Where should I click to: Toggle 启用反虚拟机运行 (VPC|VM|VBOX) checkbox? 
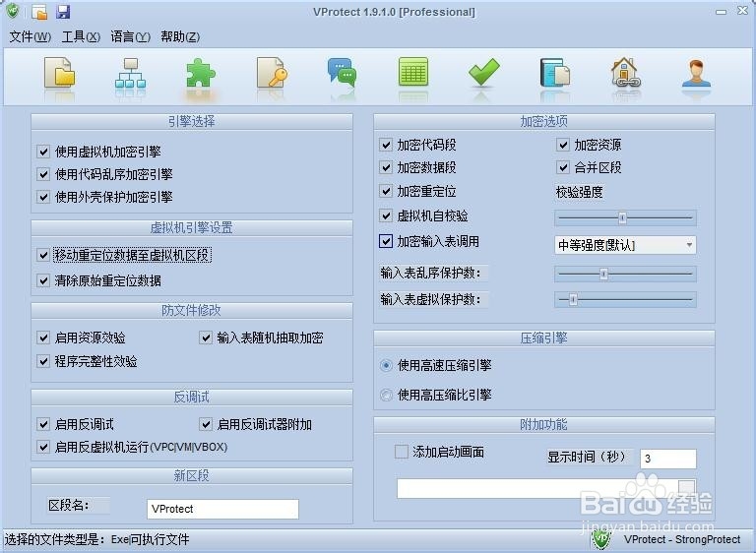coord(43,447)
